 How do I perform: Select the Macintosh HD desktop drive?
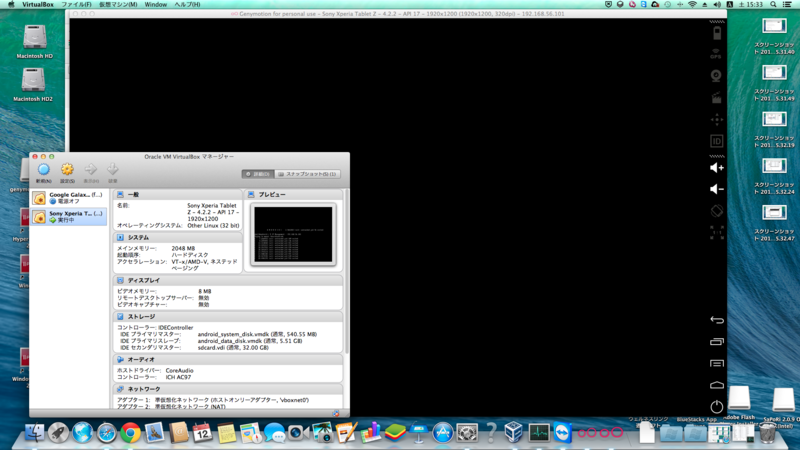coord(34,41)
